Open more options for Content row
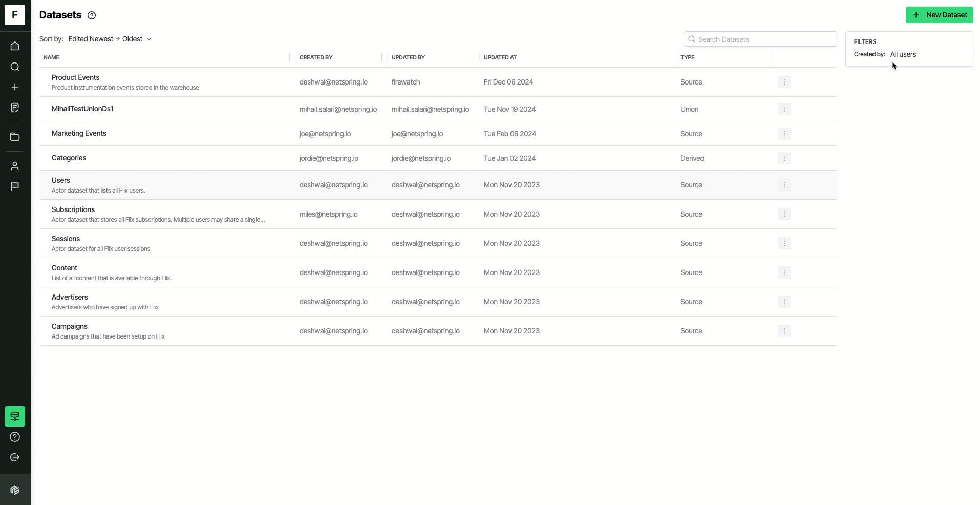Viewport: 980px width, 505px height. pos(784,272)
